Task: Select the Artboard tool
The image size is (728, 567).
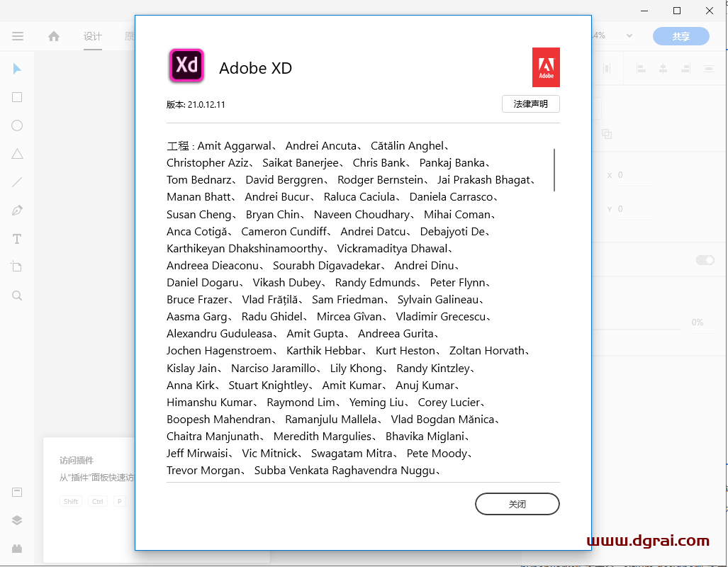Action: click(17, 266)
